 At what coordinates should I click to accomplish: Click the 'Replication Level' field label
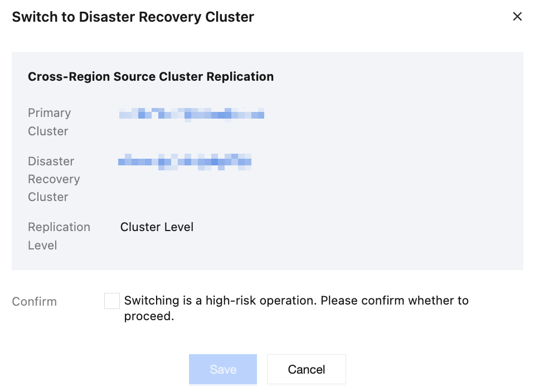click(x=59, y=236)
